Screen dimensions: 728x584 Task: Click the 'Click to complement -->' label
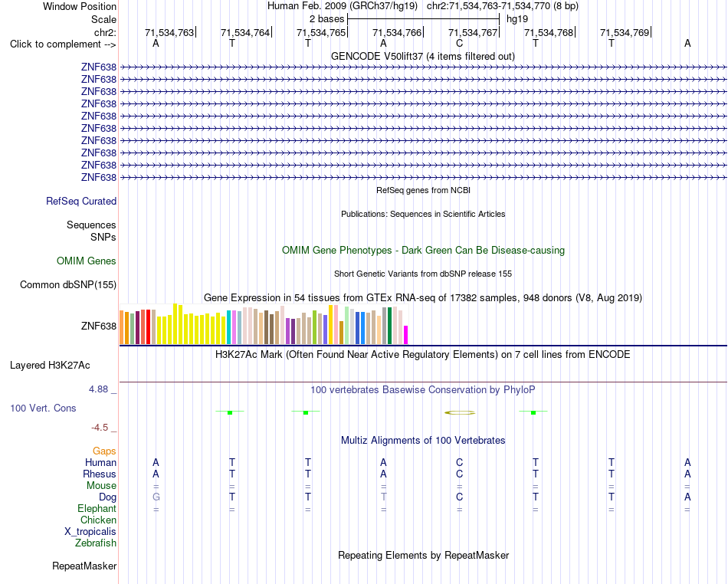pyautogui.click(x=63, y=44)
